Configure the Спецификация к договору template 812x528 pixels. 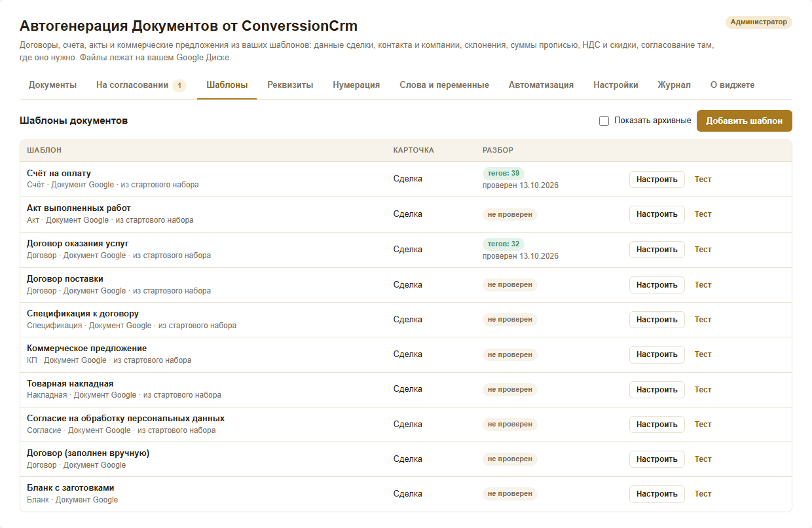657,320
